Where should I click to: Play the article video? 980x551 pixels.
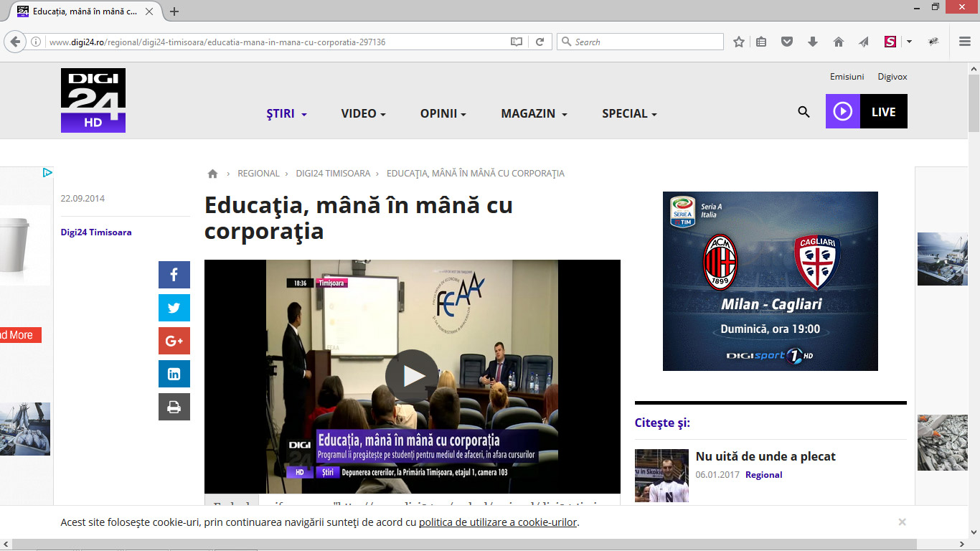(x=412, y=376)
